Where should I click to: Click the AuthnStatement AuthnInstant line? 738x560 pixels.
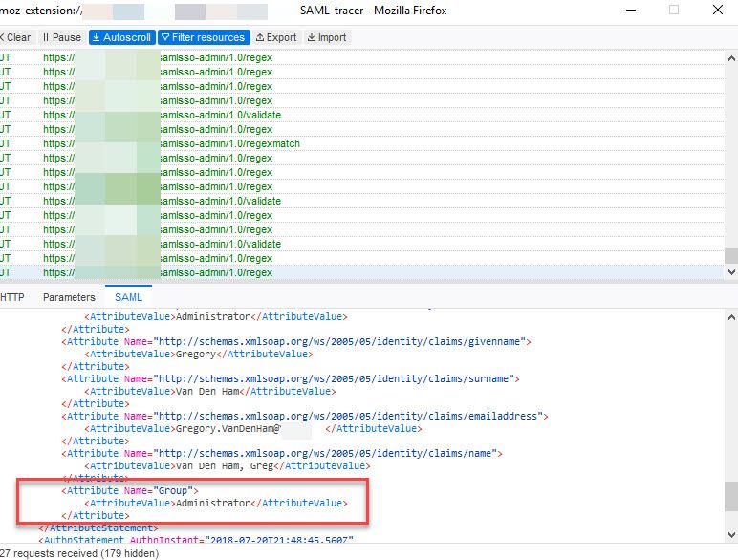[196, 539]
